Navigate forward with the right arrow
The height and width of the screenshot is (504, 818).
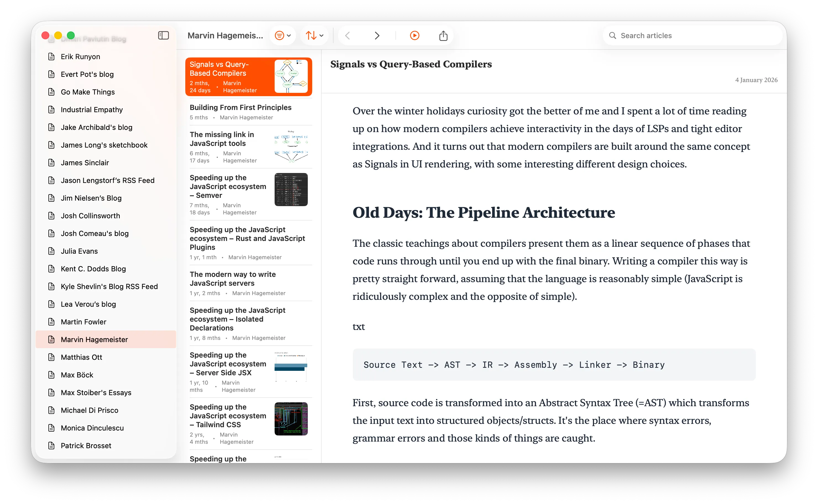(x=377, y=35)
